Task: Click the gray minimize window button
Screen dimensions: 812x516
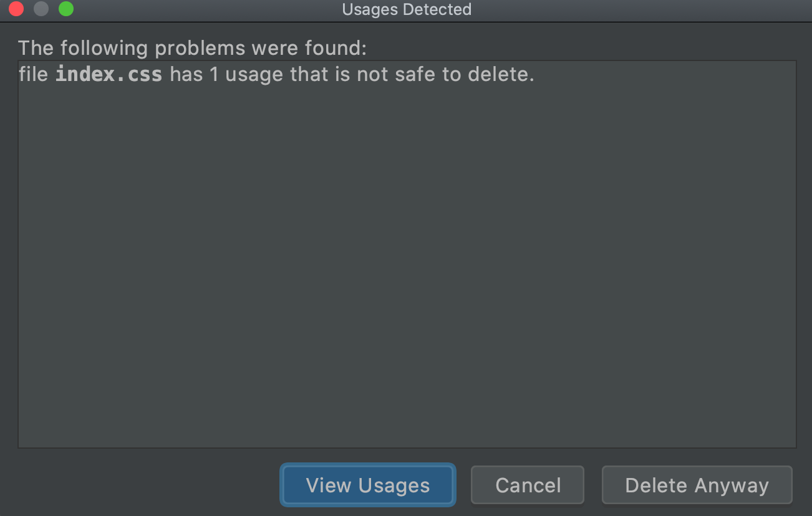Action: click(41, 9)
